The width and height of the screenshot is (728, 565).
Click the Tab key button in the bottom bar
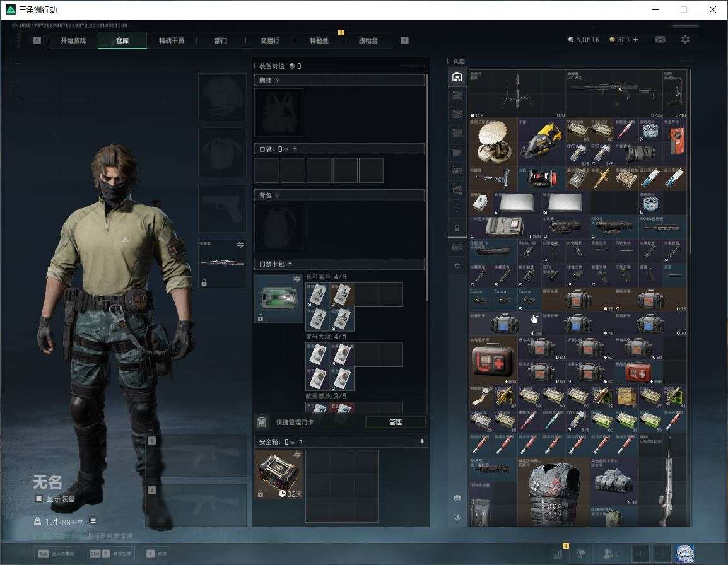tap(56, 554)
